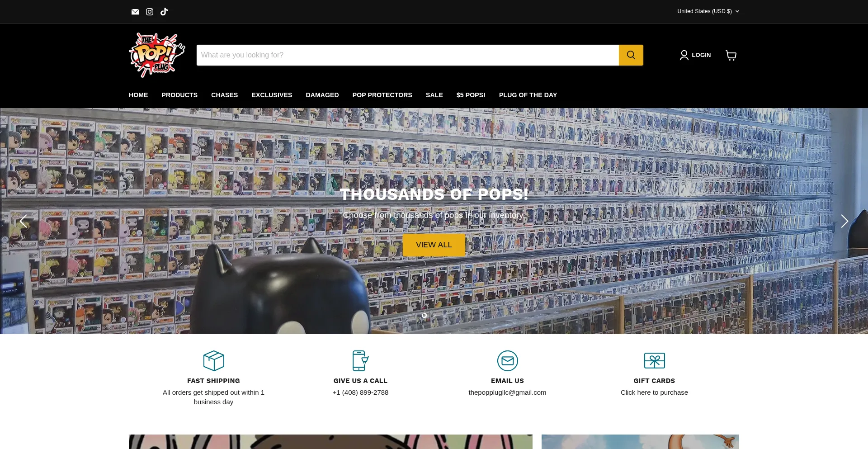The height and width of the screenshot is (449, 868).
Task: Open the $5 Pops! menu item
Action: click(x=471, y=95)
